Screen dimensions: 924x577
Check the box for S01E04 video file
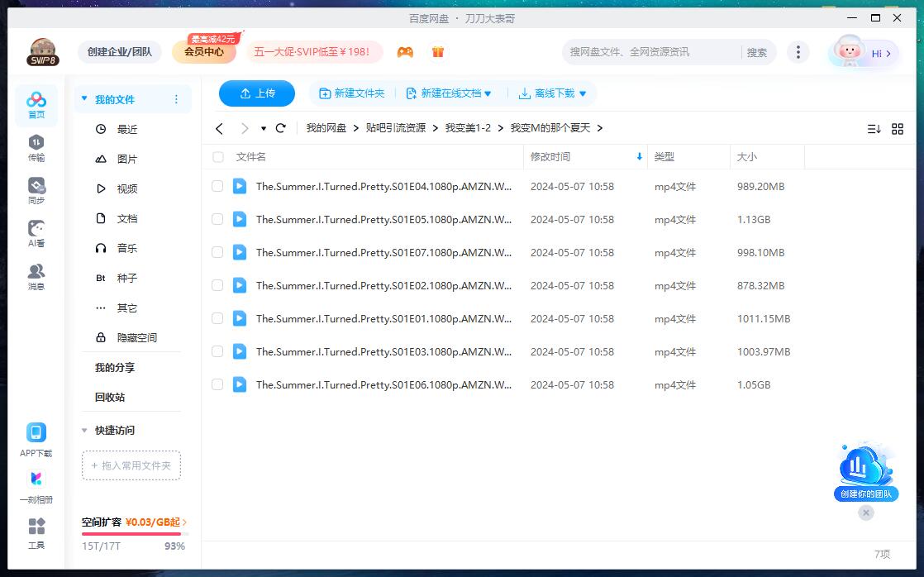pos(217,187)
